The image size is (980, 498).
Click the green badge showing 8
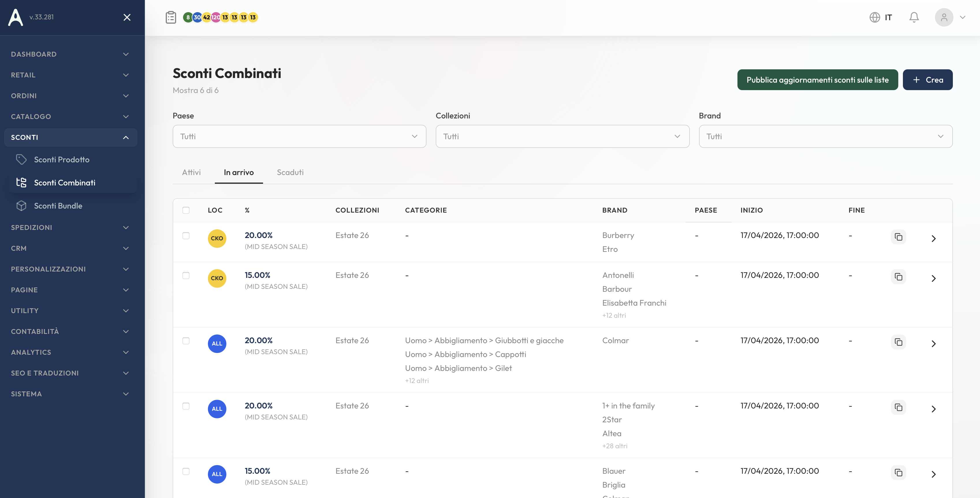tap(188, 17)
